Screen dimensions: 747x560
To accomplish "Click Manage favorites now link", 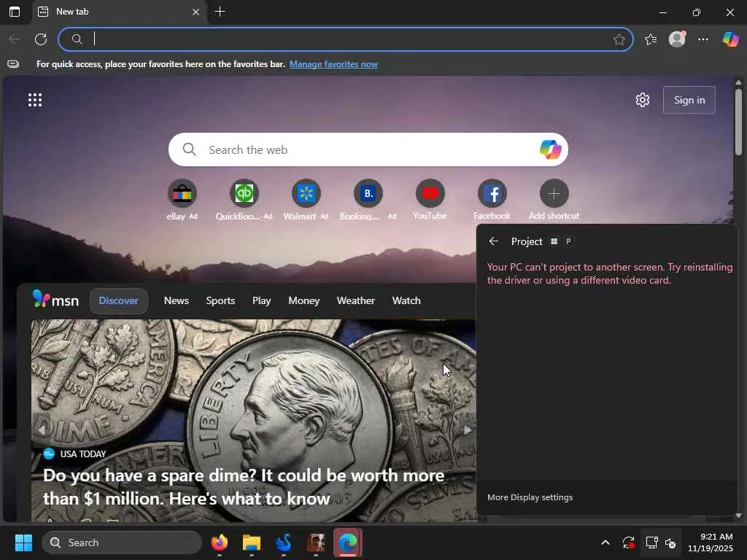I will [333, 64].
